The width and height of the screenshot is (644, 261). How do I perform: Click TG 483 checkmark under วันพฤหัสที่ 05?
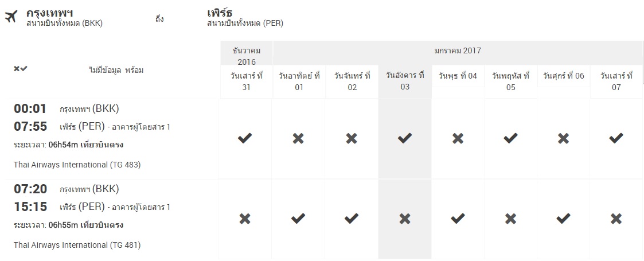tap(510, 138)
